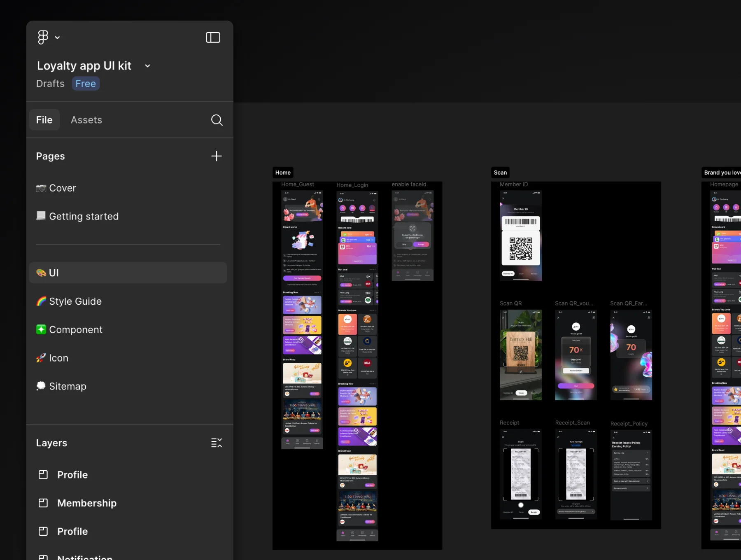This screenshot has height=560, width=741.
Task: Click the camera emoji beside Cover
Action: coord(41,188)
